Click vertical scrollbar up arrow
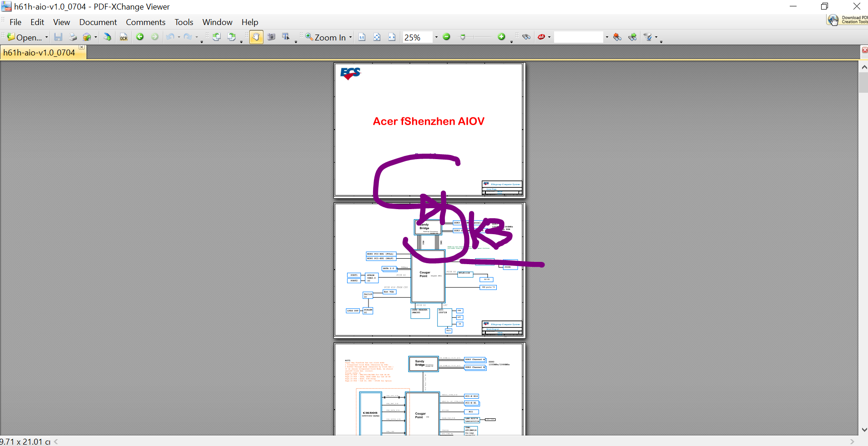Screen dimensions: 868x446 [x=864, y=67]
